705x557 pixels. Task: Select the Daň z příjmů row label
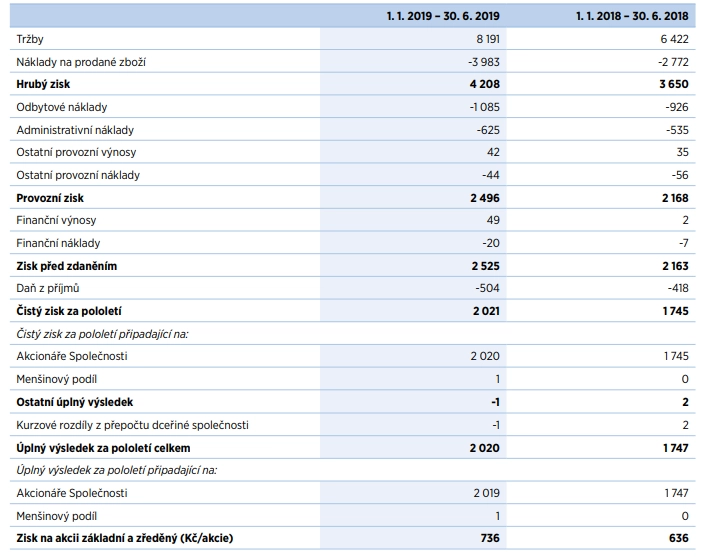point(48,288)
